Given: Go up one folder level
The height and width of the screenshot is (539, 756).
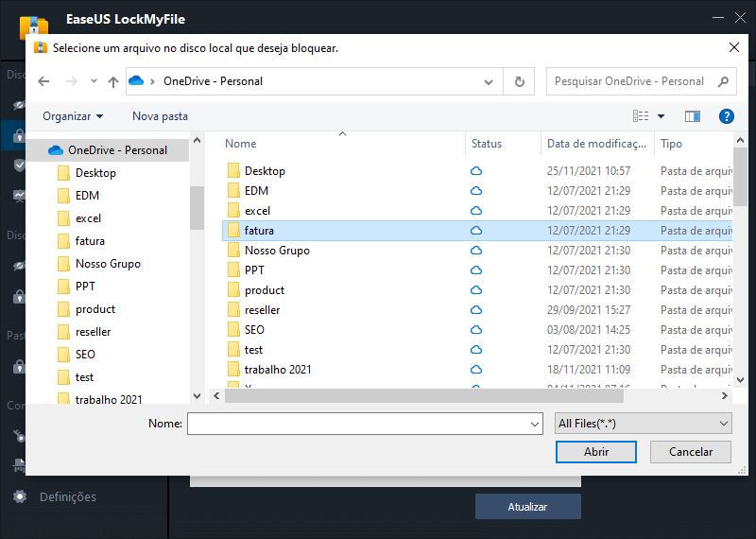Looking at the screenshot, I should point(113,81).
